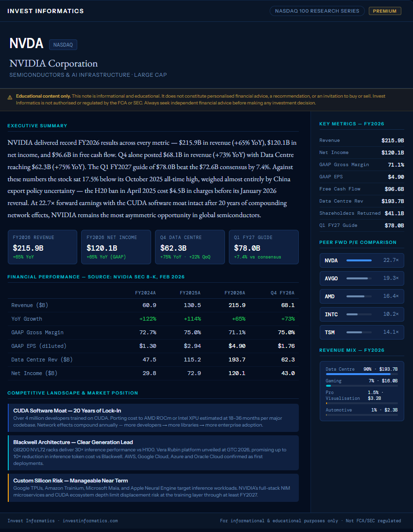The width and height of the screenshot is (413, 532).
Task: Click the Key Metrics Revenue $215.9B row
Action: tap(362, 140)
